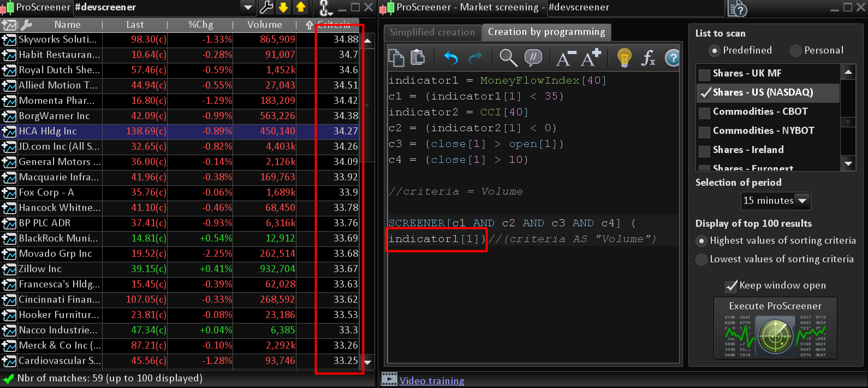The height and width of the screenshot is (388, 868).
Task: Click the add-chart icon in the column header row
Action: point(9,25)
